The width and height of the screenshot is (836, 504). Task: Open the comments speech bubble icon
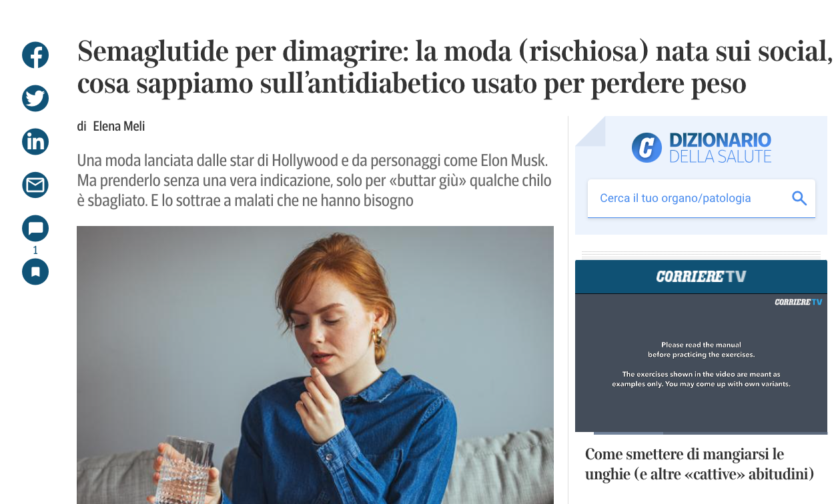pos(35,229)
